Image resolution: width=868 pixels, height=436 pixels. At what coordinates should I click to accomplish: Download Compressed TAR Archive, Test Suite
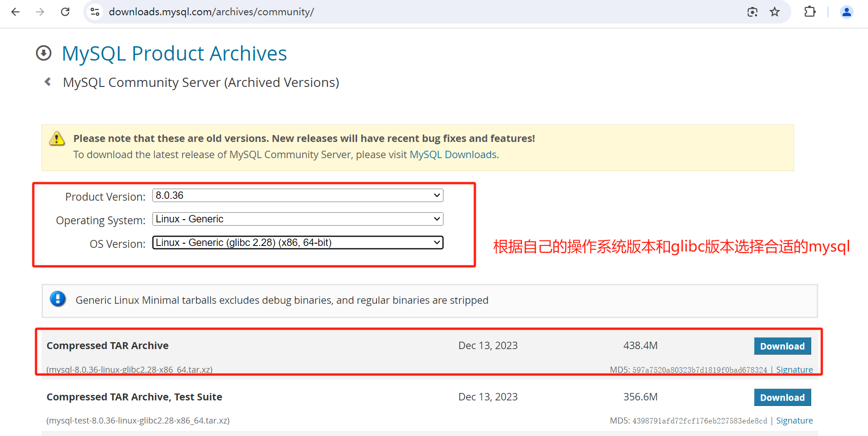[783, 398]
